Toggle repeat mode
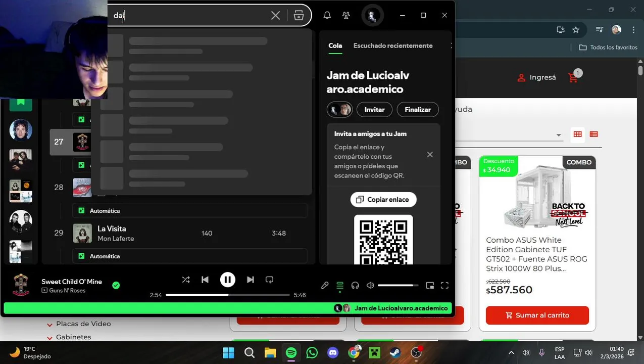644x364 pixels. [270, 280]
